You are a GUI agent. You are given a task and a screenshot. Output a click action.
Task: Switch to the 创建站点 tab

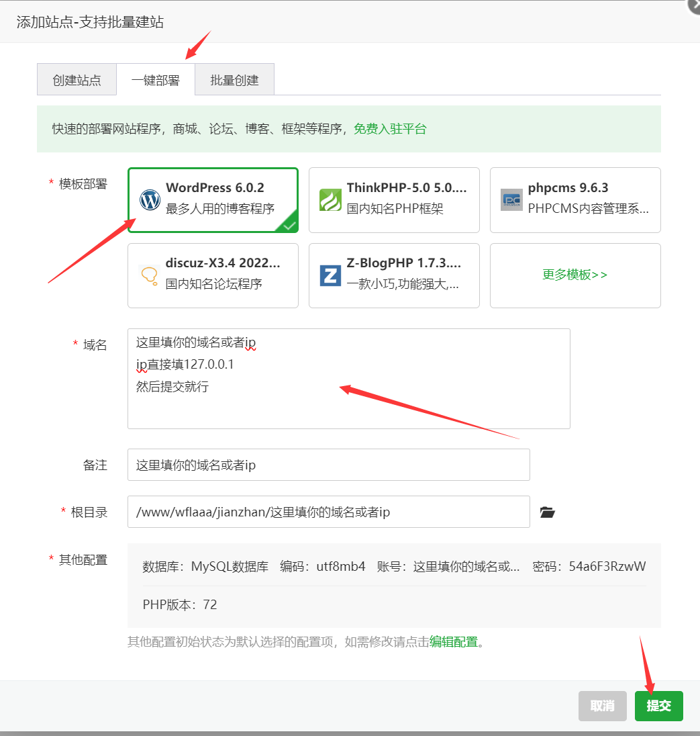click(x=77, y=80)
